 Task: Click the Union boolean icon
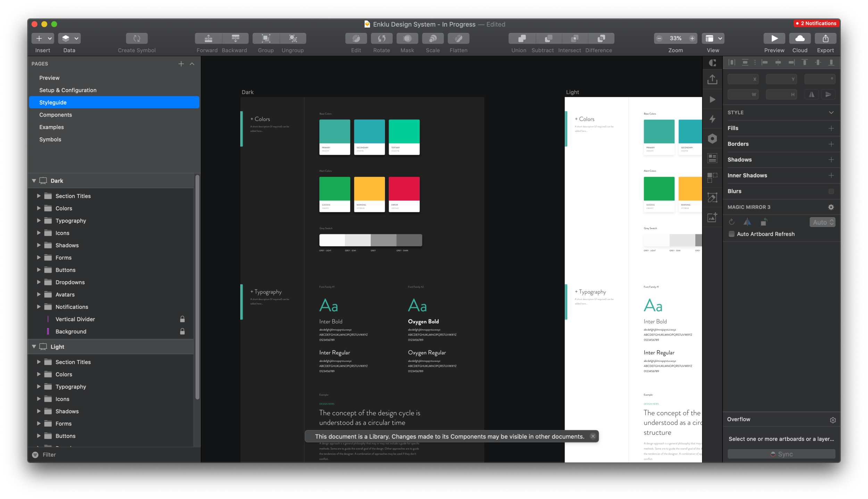pos(522,39)
